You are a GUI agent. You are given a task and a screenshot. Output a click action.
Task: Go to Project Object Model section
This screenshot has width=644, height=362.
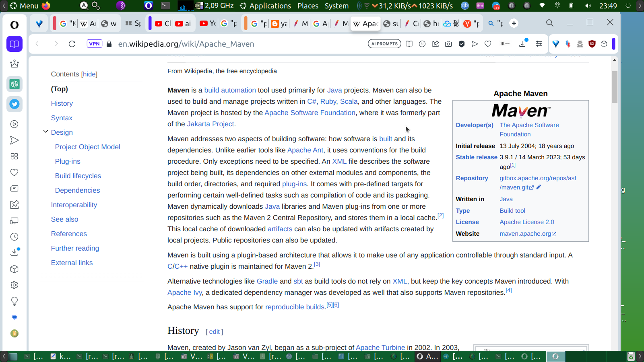[88, 147]
